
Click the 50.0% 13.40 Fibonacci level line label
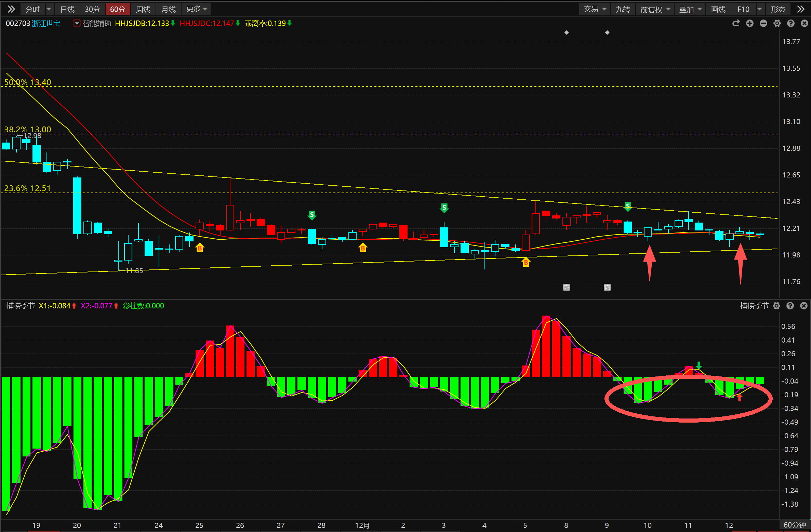click(28, 82)
